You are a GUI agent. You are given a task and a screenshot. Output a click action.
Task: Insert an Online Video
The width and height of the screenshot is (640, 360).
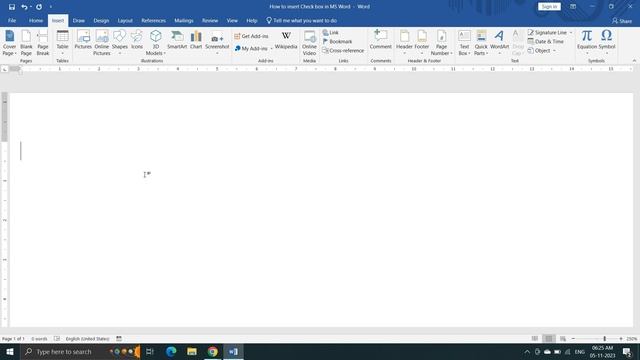(x=309, y=42)
